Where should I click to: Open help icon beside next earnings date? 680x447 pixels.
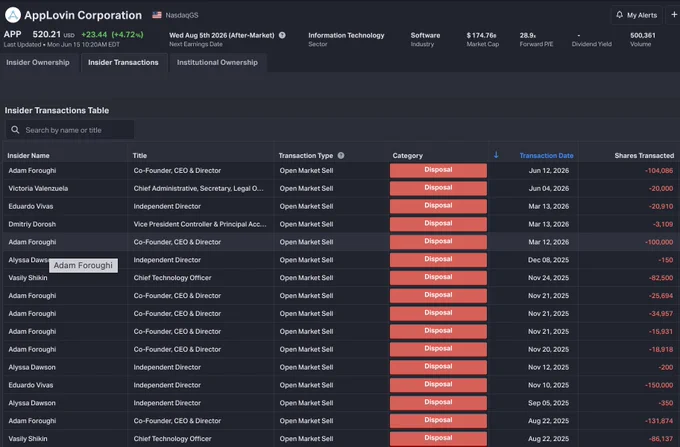282,35
